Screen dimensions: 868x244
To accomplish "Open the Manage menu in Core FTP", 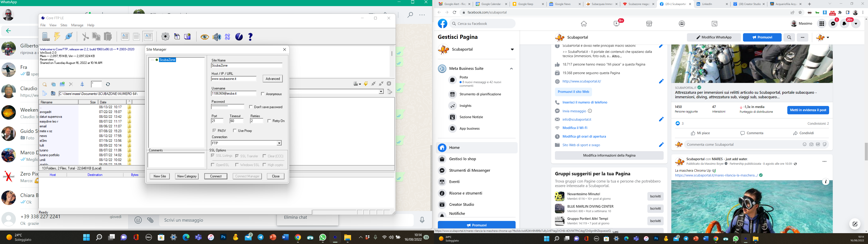I will [x=77, y=25].
